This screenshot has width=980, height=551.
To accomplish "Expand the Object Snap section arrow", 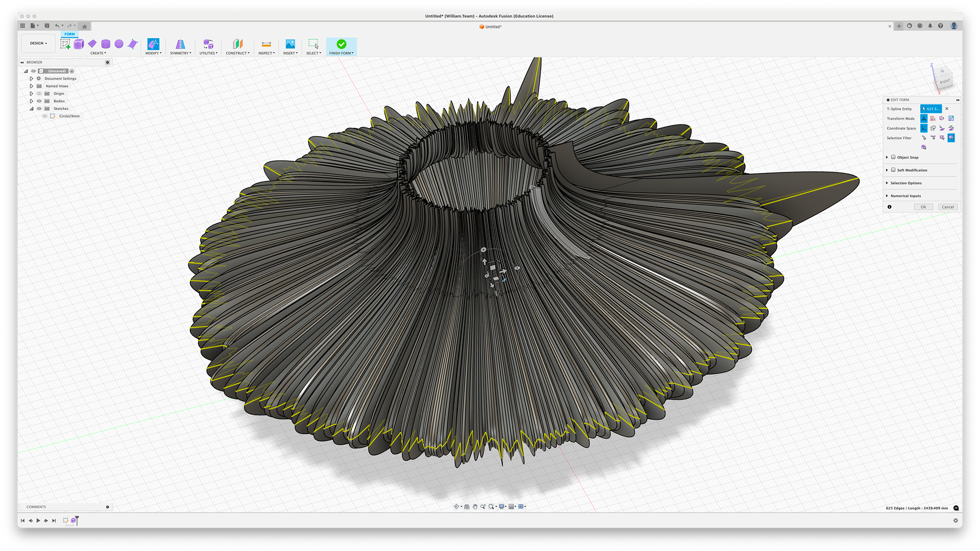I will coord(887,157).
